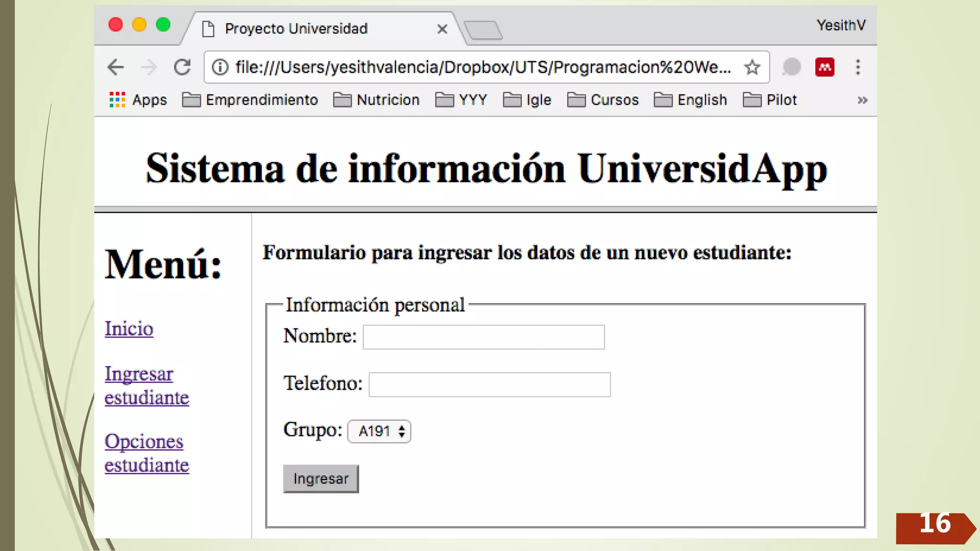980x551 pixels.
Task: Open the Apps grid shortcut
Action: coord(138,100)
